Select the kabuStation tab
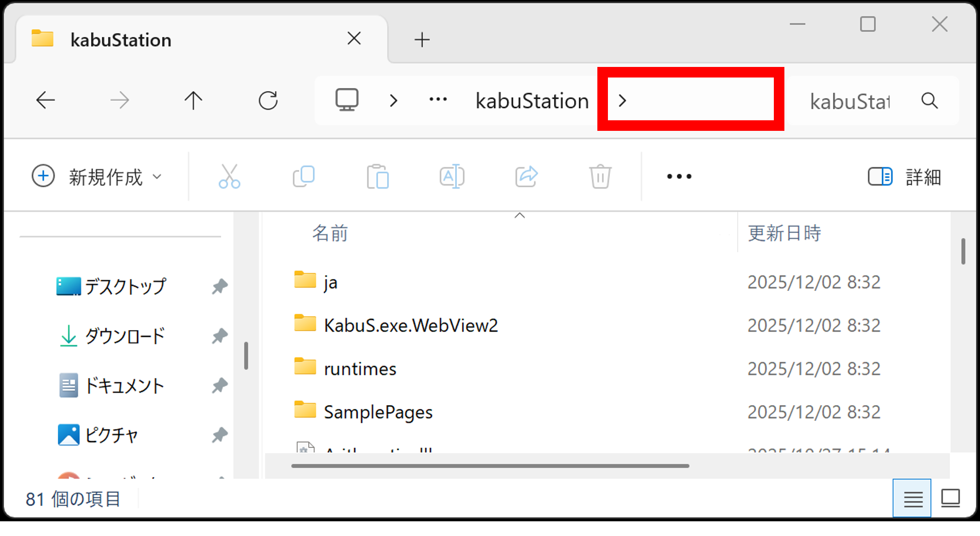Image resolution: width=980 pixels, height=536 pixels. point(121,39)
